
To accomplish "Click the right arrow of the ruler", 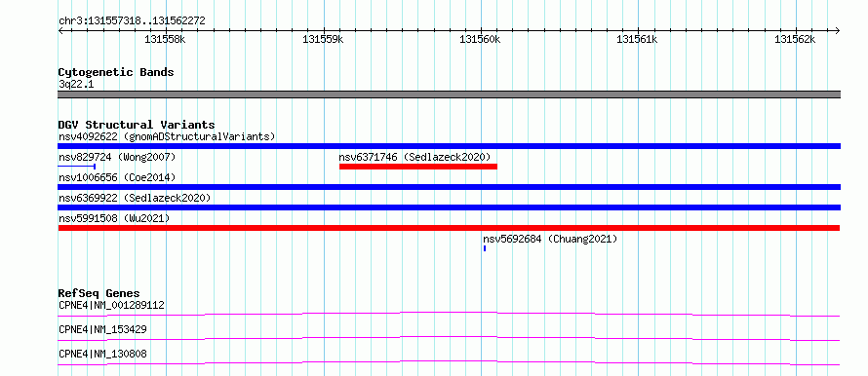I will coord(838,30).
